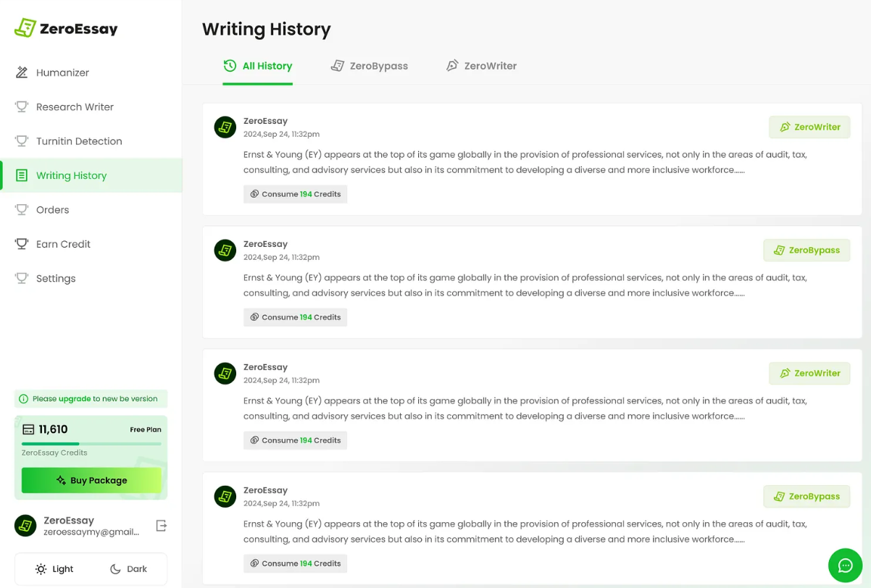Click the ZeroWriter tag on the first history entry
This screenshot has height=588, width=871.
[809, 127]
